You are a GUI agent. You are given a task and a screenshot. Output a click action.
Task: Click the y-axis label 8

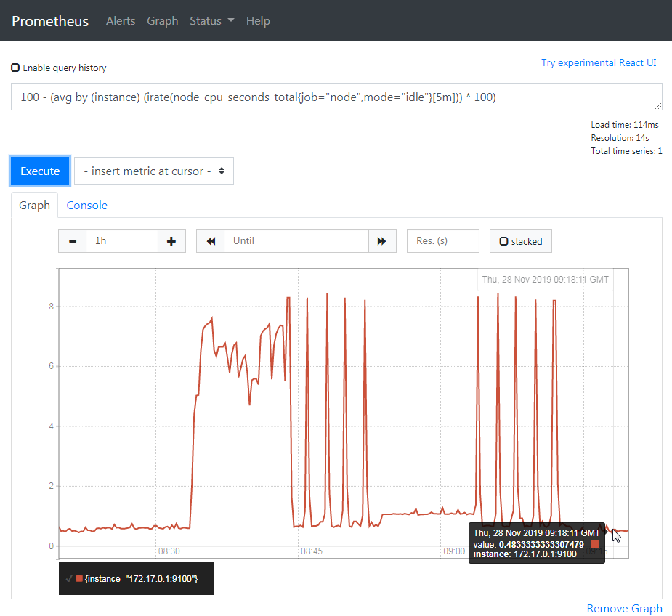click(x=52, y=307)
